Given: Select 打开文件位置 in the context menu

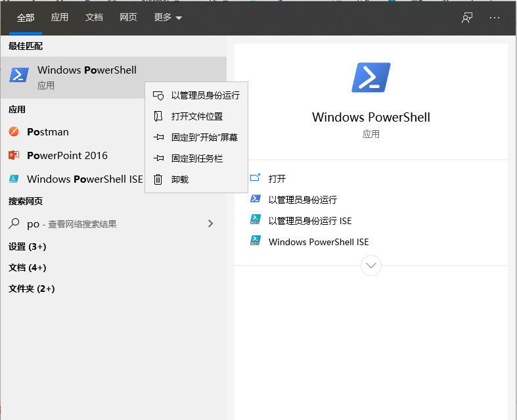Looking at the screenshot, I should [x=196, y=116].
